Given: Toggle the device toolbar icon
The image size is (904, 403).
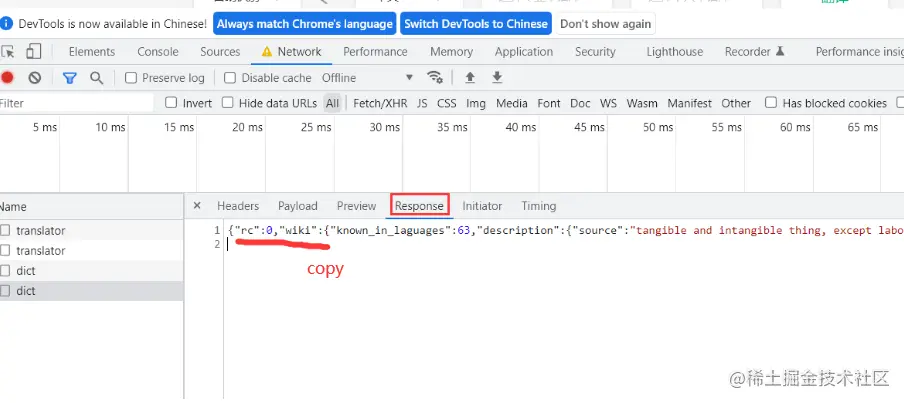Looking at the screenshot, I should (x=34, y=52).
